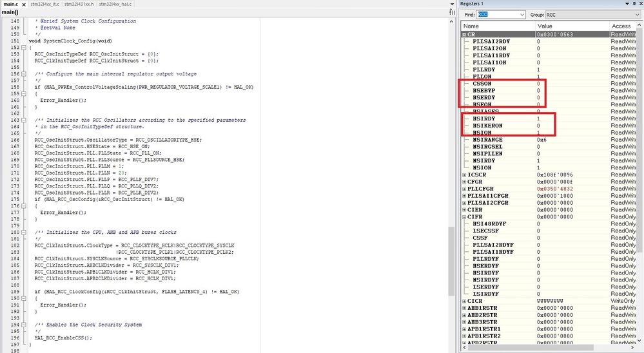The height and width of the screenshot is (353, 644).
Task: Expand the PLLSAI1CFGR register node
Action: click(464, 196)
